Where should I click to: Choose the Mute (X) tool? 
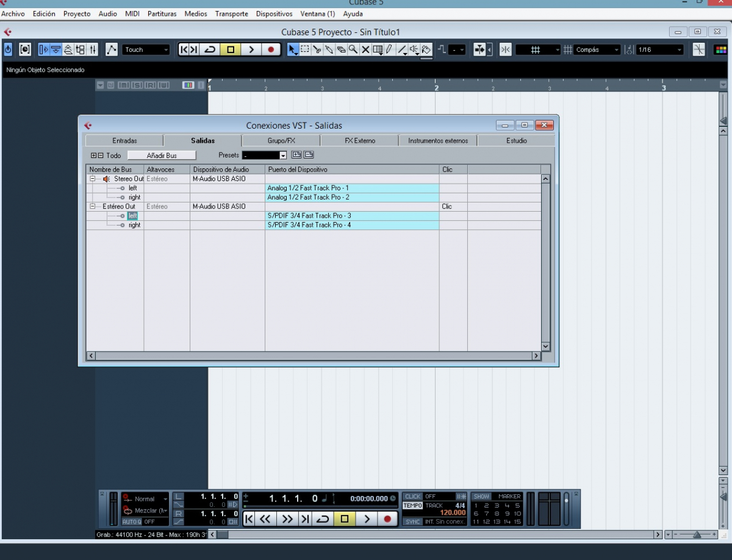point(365,50)
